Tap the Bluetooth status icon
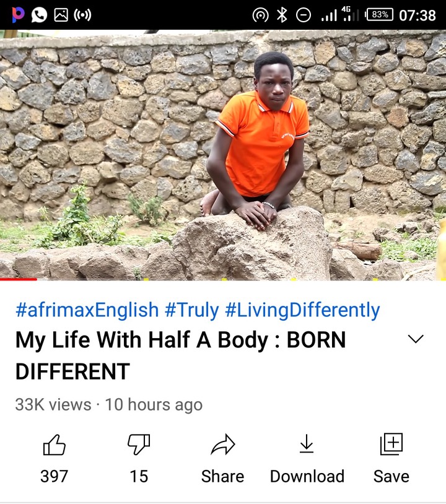This screenshot has width=446, height=504. pyautogui.click(x=282, y=15)
